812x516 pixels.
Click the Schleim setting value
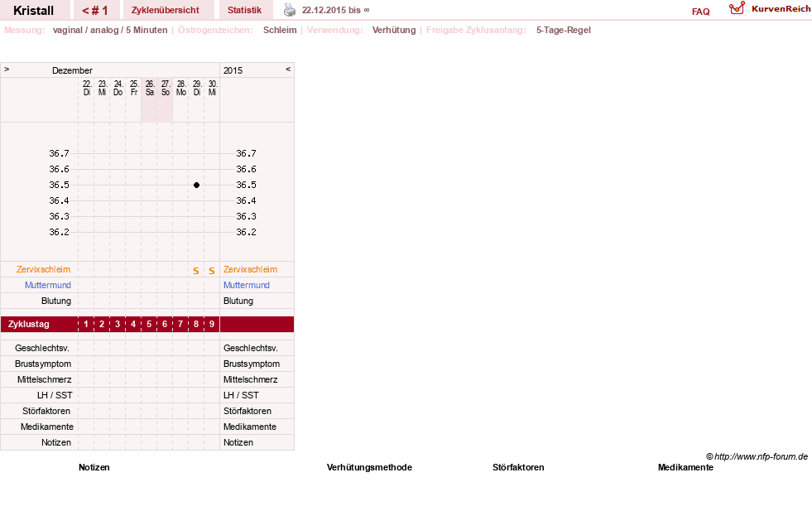pyautogui.click(x=280, y=30)
